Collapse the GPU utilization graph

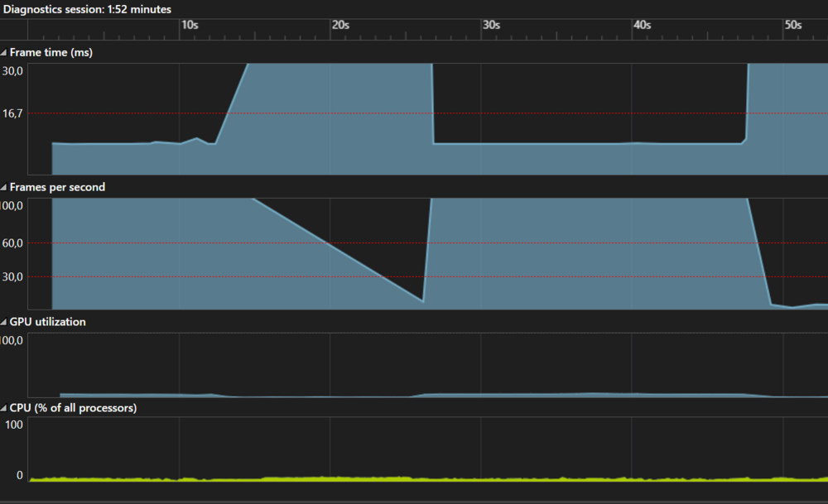tap(3, 321)
